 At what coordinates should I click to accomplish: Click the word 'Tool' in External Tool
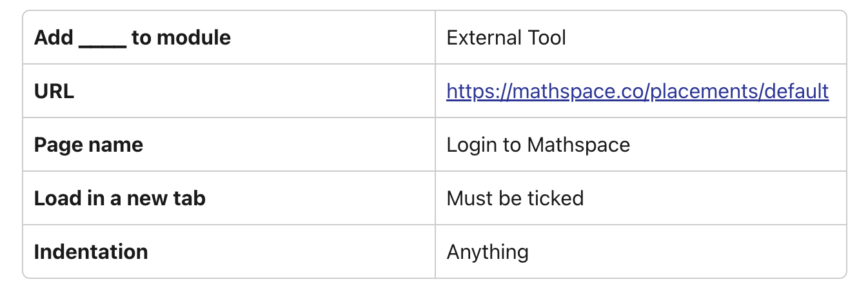(546, 37)
